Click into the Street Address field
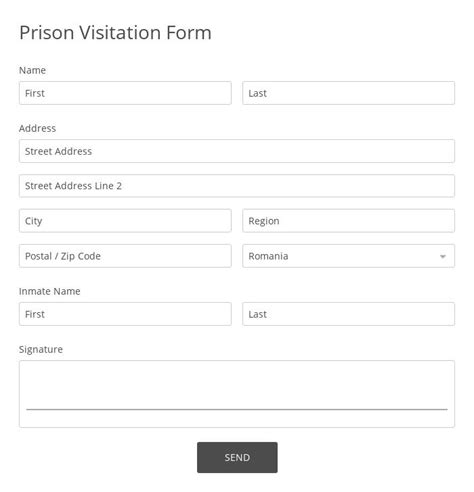 pos(237,151)
